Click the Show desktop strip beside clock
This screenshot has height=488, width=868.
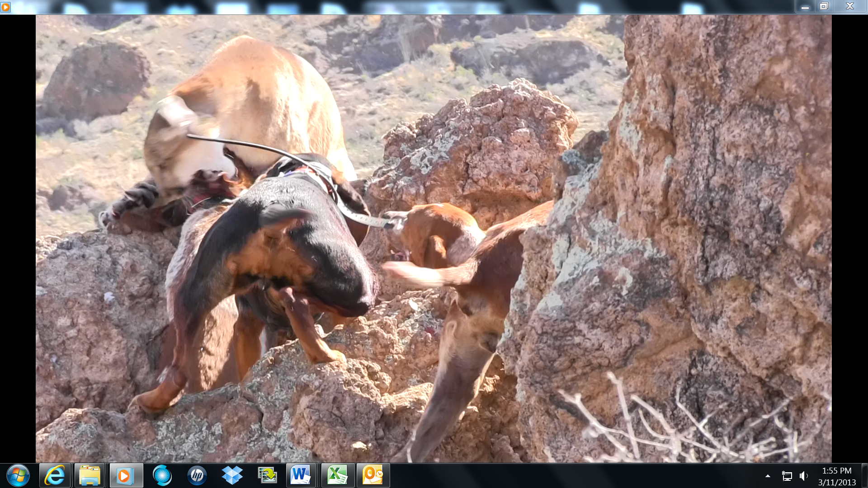864,475
